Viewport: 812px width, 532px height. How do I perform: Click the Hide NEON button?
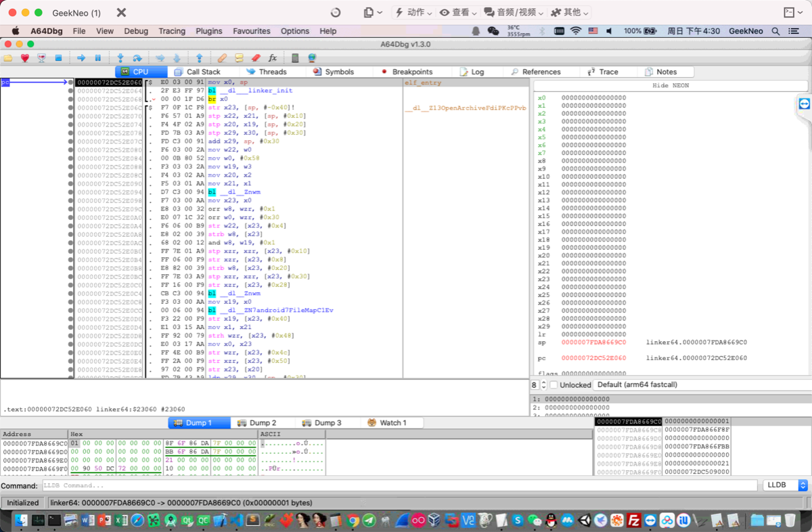click(670, 86)
